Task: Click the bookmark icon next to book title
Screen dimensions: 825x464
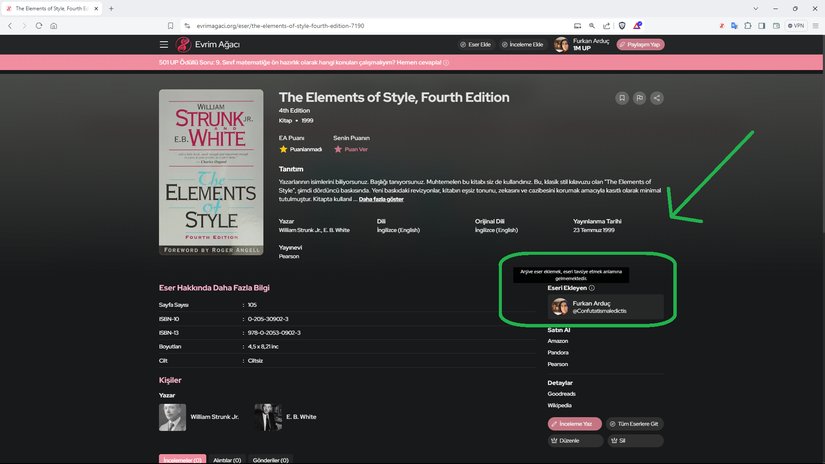Action: tap(620, 98)
